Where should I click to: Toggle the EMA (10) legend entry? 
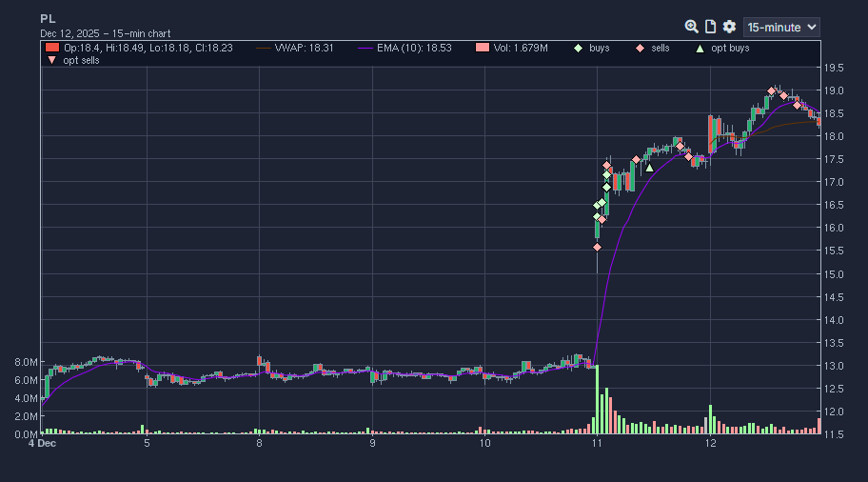(404, 49)
